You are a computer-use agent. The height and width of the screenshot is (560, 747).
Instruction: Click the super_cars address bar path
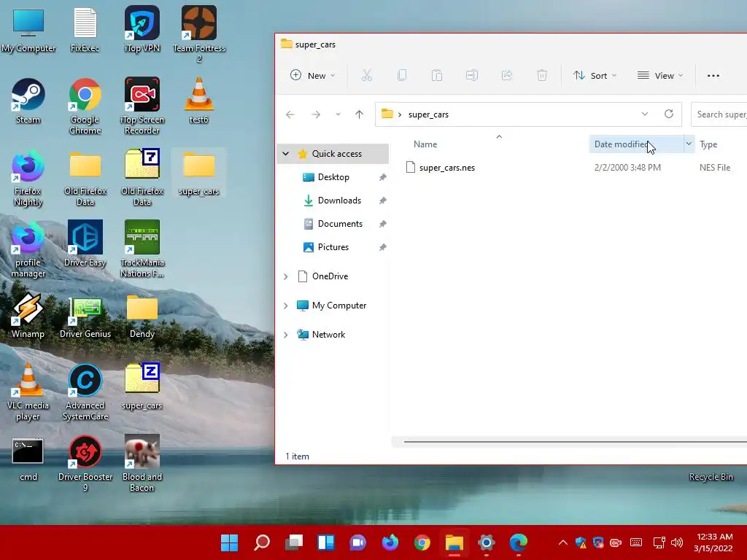[428, 114]
